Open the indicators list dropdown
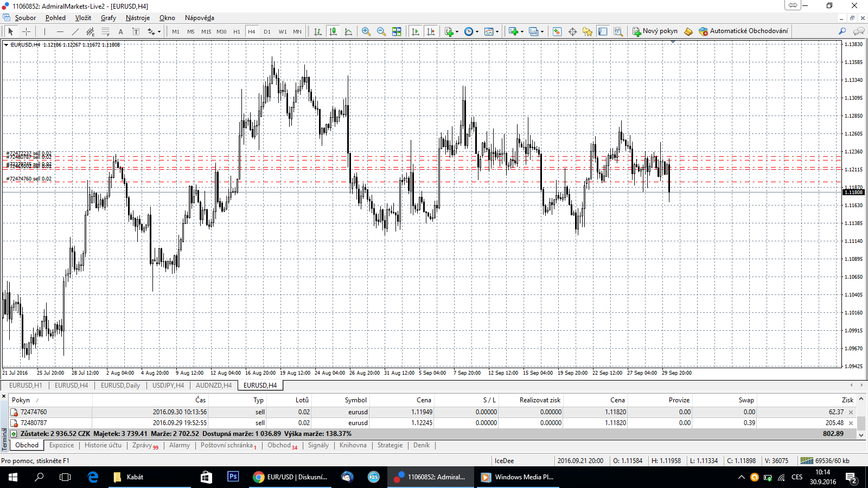The height and width of the screenshot is (488, 868). pyautogui.click(x=451, y=31)
